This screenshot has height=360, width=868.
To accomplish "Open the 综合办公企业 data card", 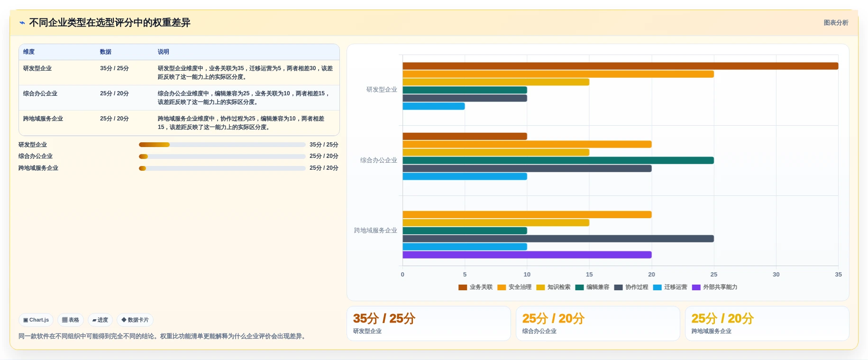I will click(x=598, y=323).
